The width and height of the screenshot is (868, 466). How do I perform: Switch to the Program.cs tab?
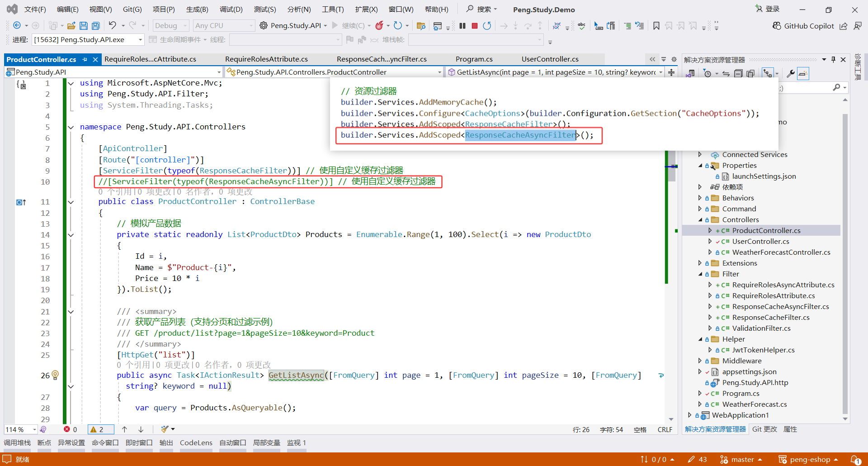tap(474, 59)
